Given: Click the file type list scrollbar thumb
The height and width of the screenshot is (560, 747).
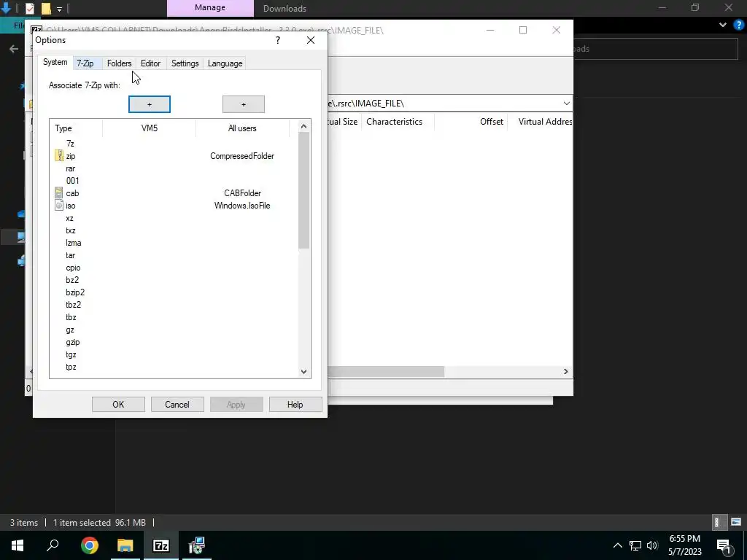Looking at the screenshot, I should pos(304,190).
